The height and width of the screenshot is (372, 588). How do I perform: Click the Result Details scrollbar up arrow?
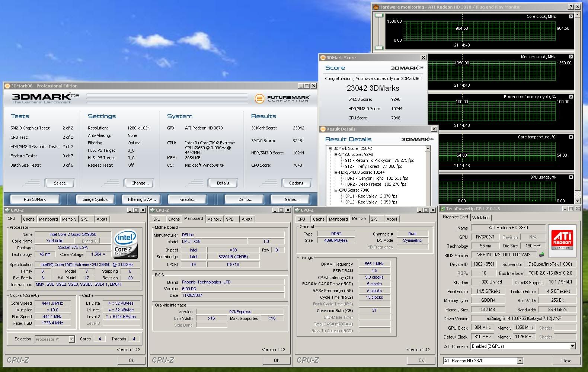[x=428, y=148]
